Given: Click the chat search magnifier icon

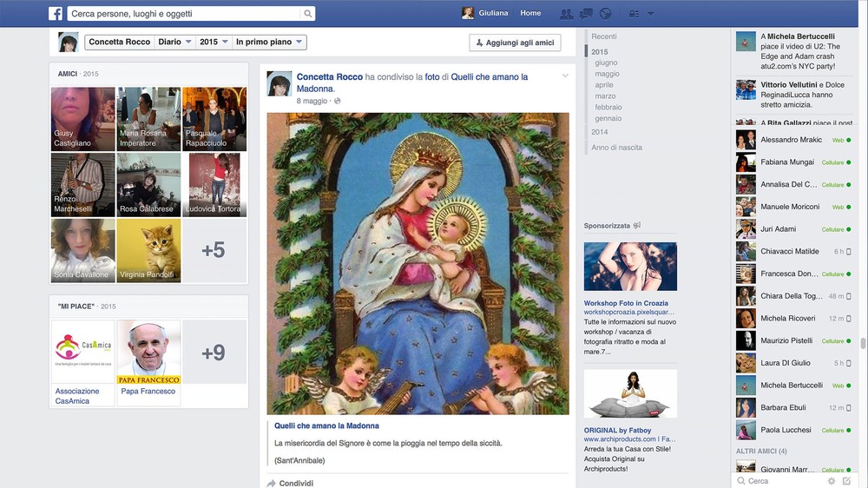Looking at the screenshot, I should [x=741, y=481].
